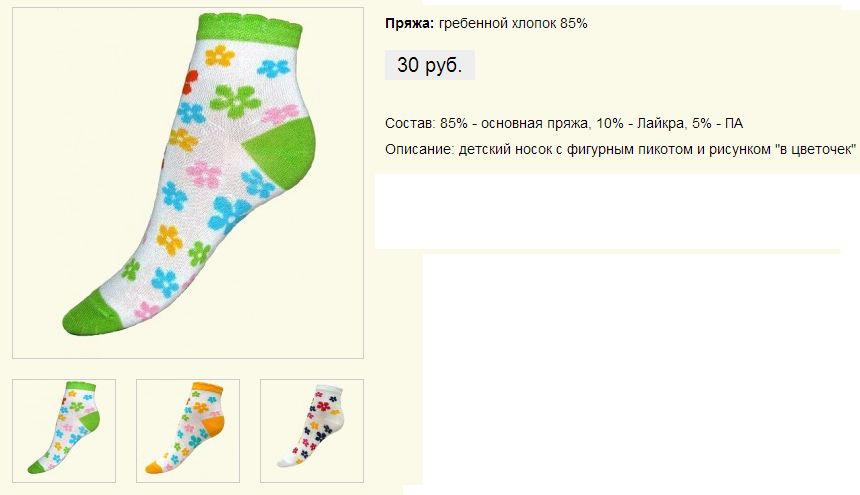Click "ПА" at the composition line's end

734,123
